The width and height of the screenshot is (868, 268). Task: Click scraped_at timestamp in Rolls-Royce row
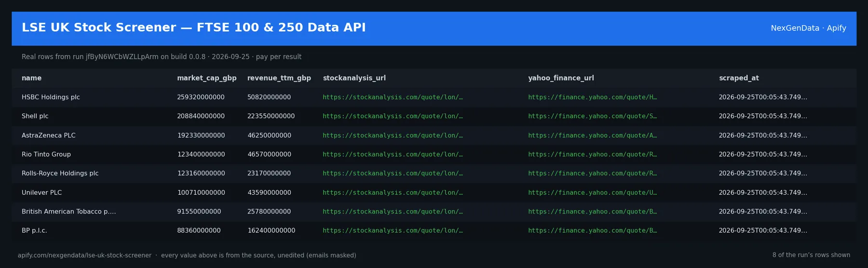[x=763, y=174]
